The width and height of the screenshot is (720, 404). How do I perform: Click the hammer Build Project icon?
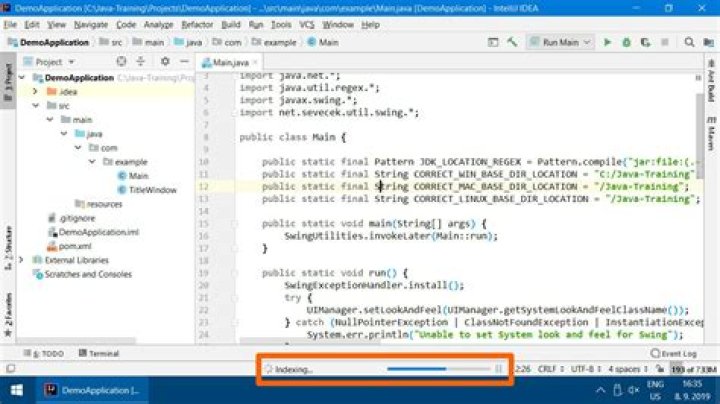click(512, 42)
